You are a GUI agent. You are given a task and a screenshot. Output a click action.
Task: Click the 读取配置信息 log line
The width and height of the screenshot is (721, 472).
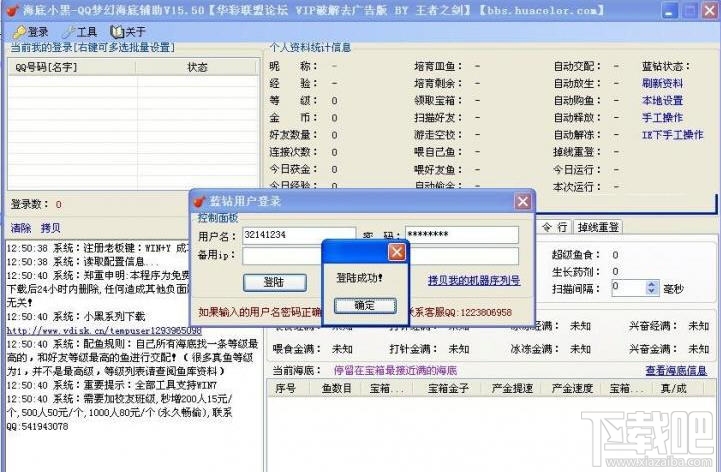(x=83, y=261)
